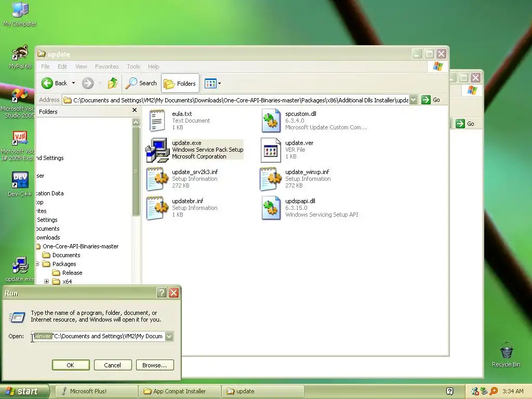The height and width of the screenshot is (399, 532).
Task: Open Dev-C++ desktop icon
Action: [x=20, y=184]
